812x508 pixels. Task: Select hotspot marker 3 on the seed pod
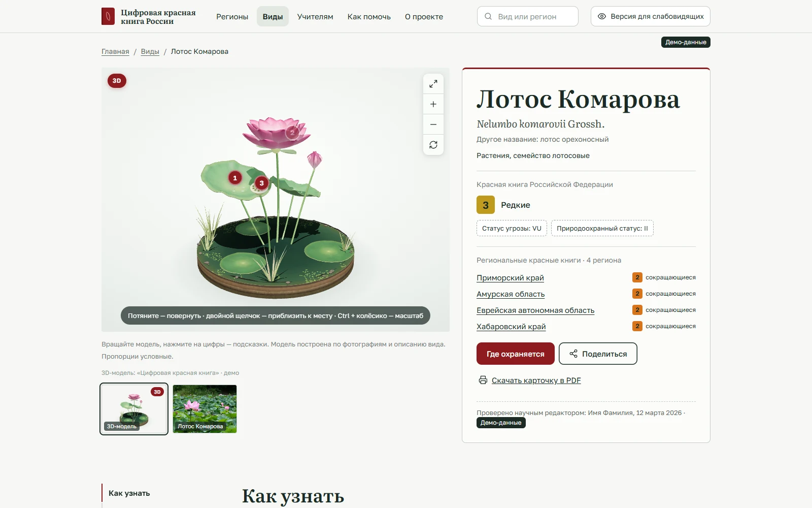[x=261, y=183]
